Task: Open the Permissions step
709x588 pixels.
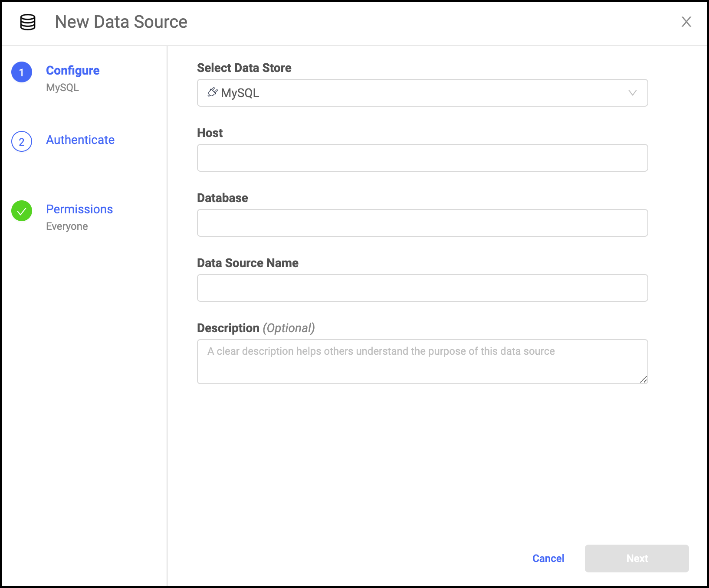Action: click(x=79, y=209)
